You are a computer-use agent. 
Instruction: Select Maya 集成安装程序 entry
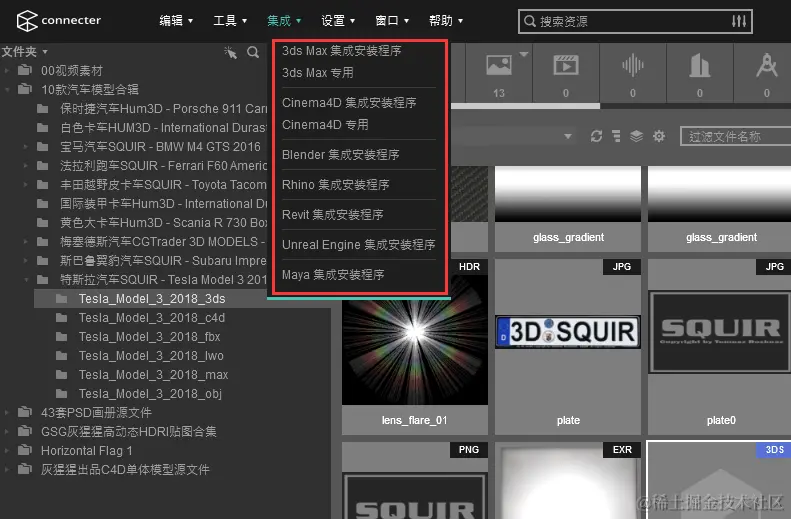coord(333,274)
